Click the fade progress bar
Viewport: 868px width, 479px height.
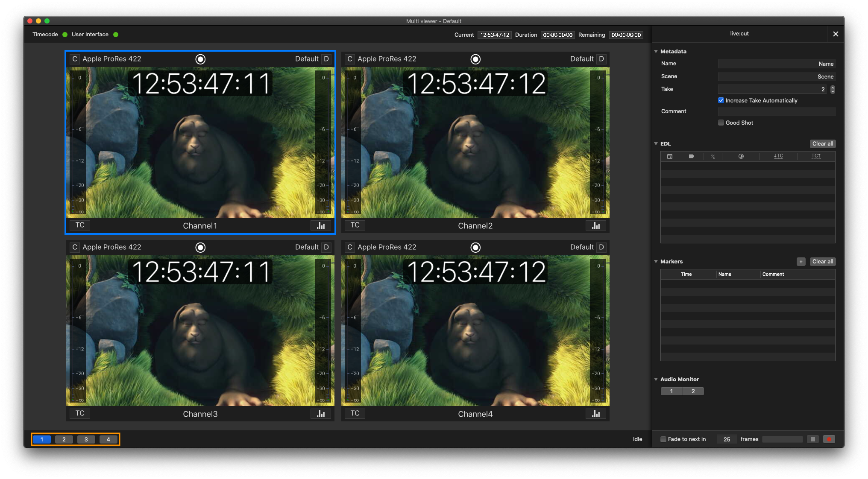(783, 439)
